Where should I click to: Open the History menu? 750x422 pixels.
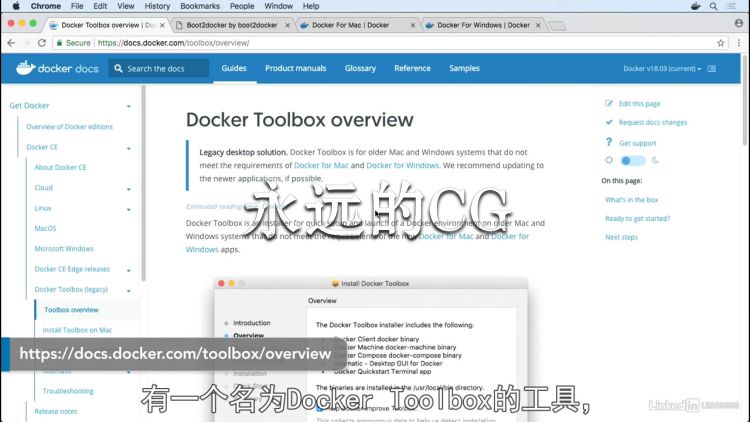click(157, 6)
